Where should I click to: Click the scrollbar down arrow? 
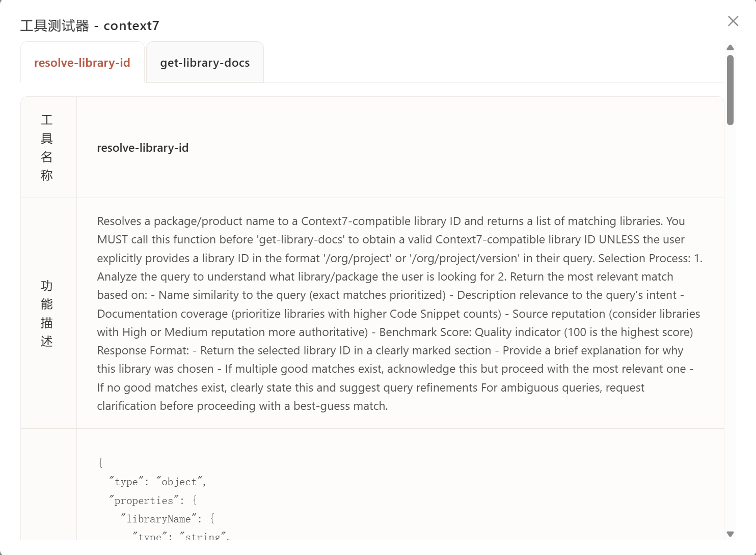pos(730,534)
